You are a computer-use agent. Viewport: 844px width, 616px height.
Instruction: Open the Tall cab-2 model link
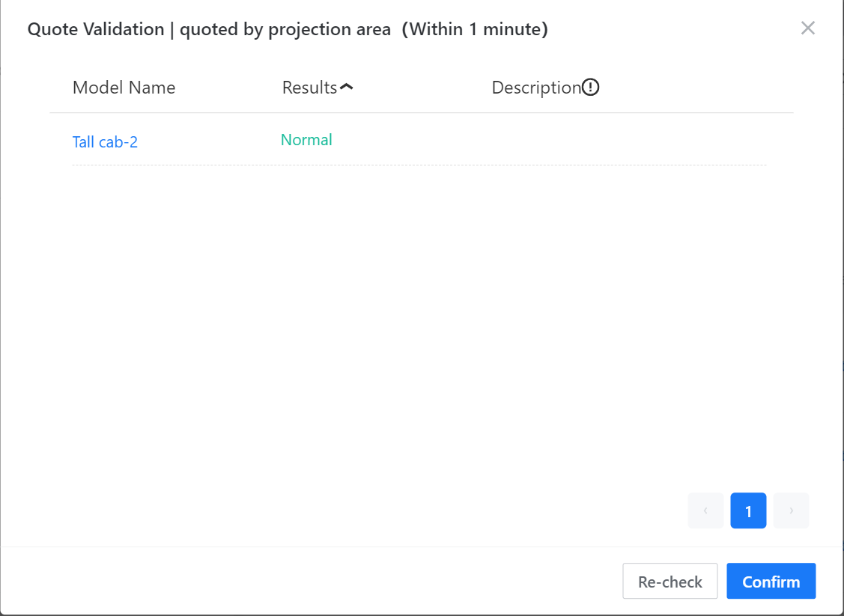[x=105, y=141]
